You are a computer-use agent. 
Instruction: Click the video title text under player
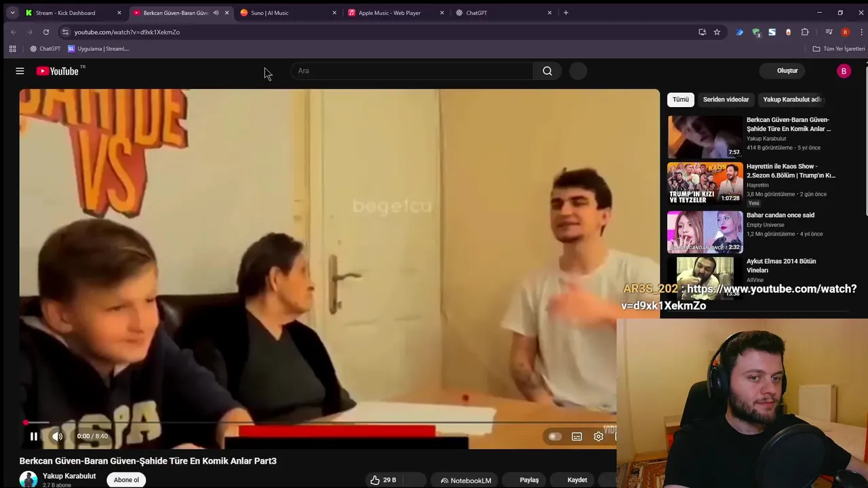(148, 461)
